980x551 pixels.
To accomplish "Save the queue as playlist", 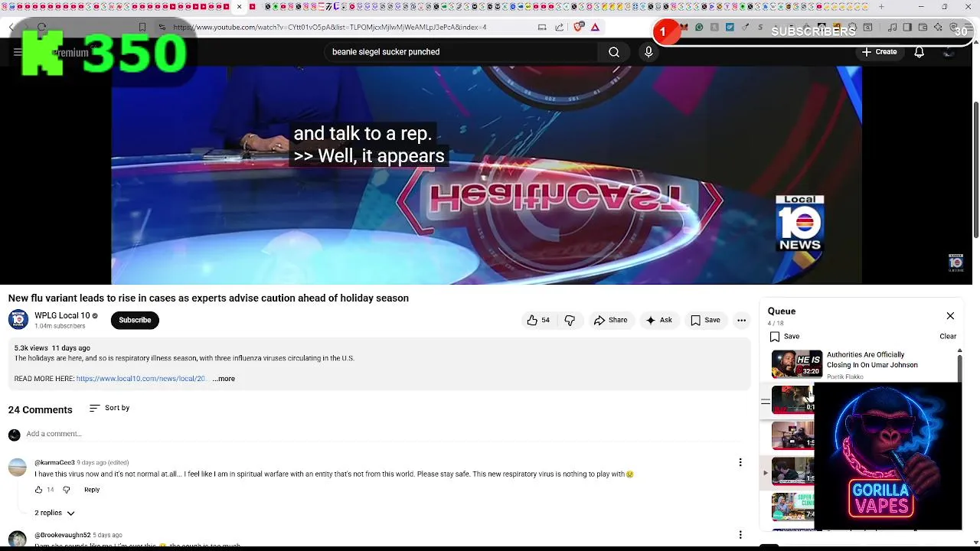I will (785, 336).
